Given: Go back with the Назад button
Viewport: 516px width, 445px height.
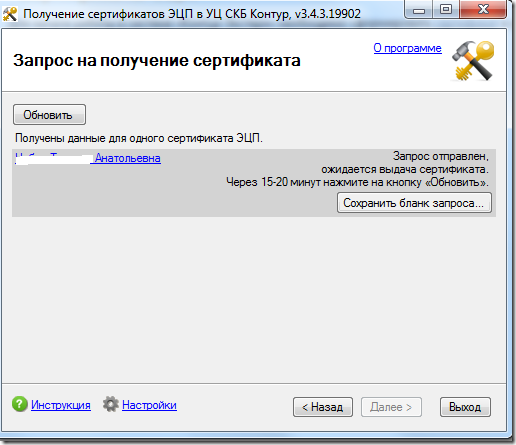Looking at the screenshot, I should point(323,407).
